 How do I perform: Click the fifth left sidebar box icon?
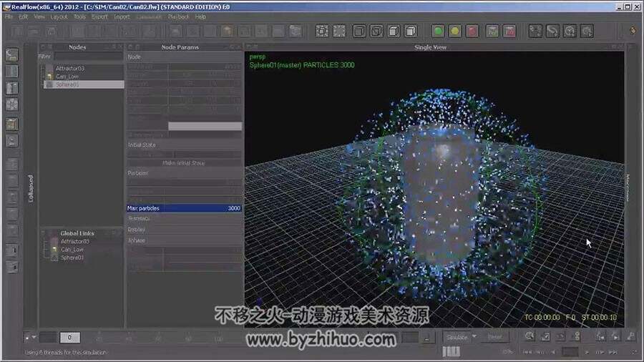click(12, 124)
